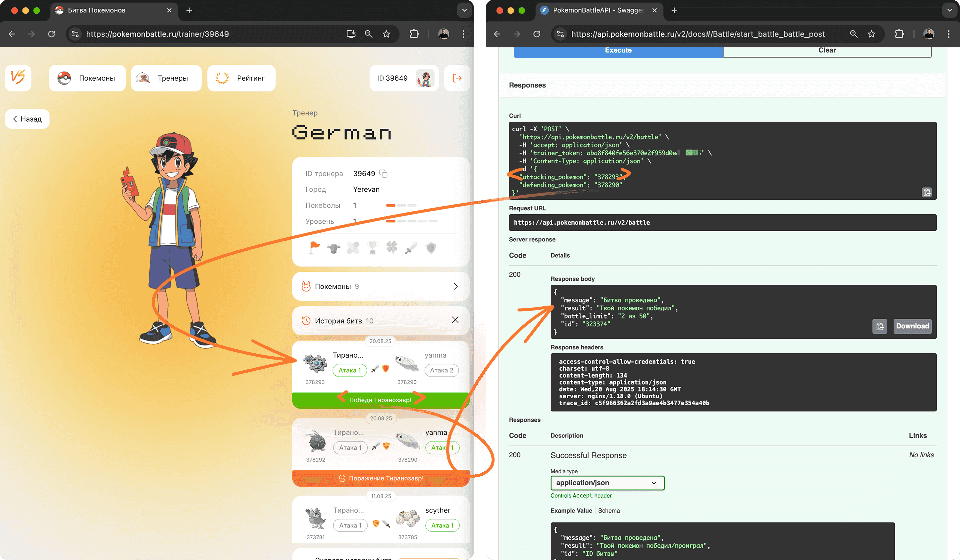This screenshot has height=560, width=960.
Task: Open the Рейтинг menu item
Action: click(x=241, y=78)
